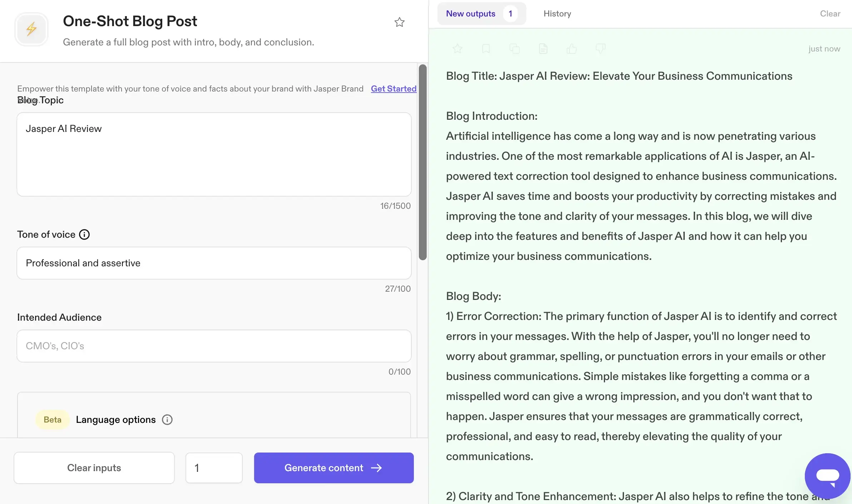
Task: Favorite the One-Shot Blog Post template star
Action: (399, 22)
